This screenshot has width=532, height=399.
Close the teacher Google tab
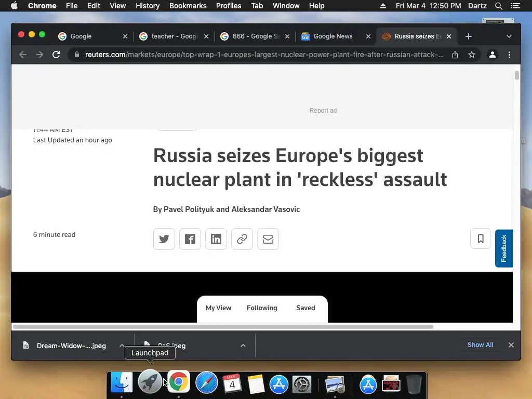[206, 36]
